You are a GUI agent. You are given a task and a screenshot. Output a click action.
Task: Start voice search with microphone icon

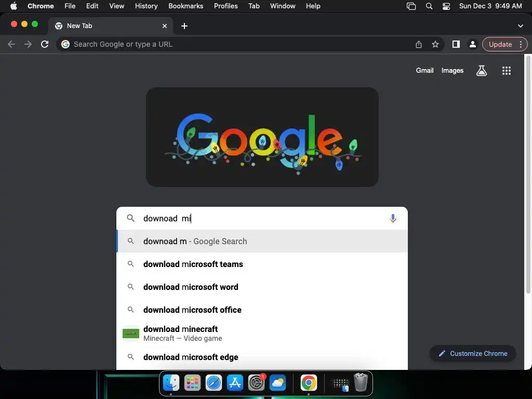click(x=393, y=218)
